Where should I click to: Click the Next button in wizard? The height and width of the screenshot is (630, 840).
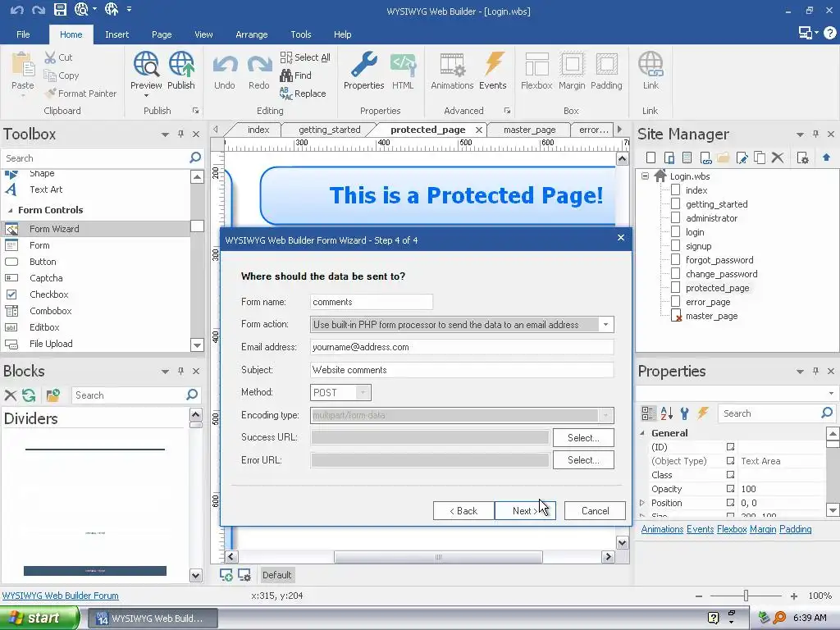point(525,510)
